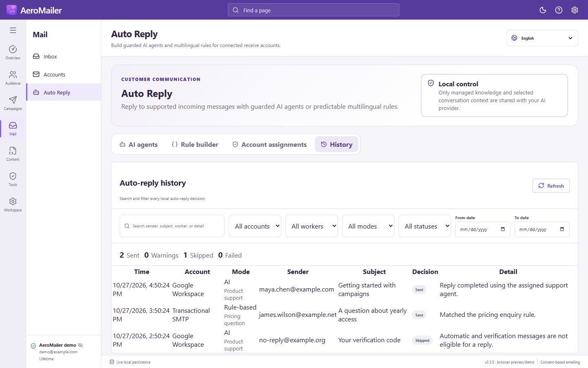The height and width of the screenshot is (368, 588).
Task: Open the To date calendar picker icon
Action: (x=562, y=229)
